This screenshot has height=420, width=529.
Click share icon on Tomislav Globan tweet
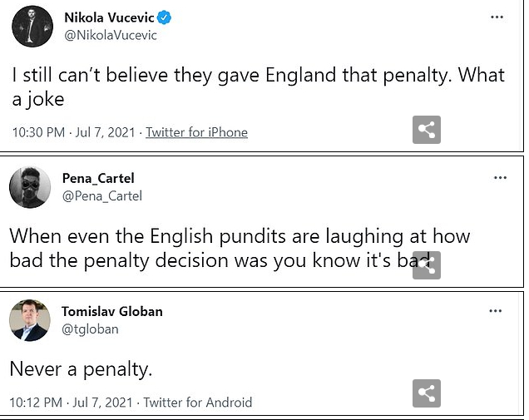pyautogui.click(x=426, y=393)
